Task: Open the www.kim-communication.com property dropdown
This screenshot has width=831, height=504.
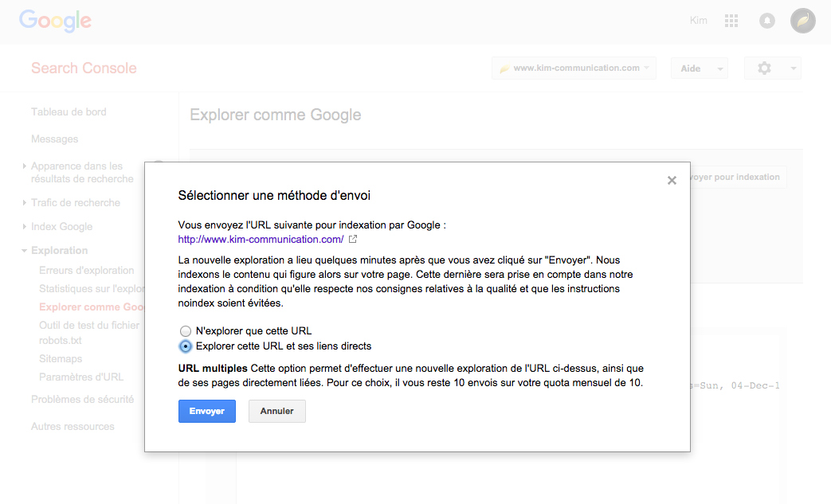Action: 574,68
